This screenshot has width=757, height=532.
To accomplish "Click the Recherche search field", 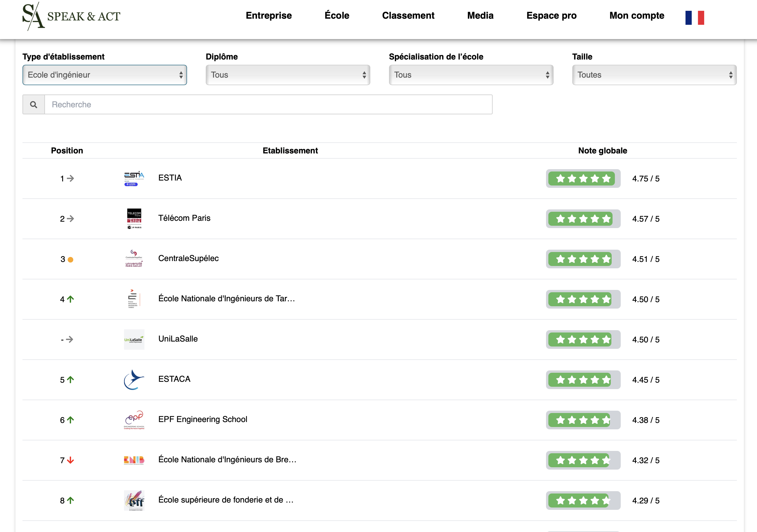I will pos(268,104).
